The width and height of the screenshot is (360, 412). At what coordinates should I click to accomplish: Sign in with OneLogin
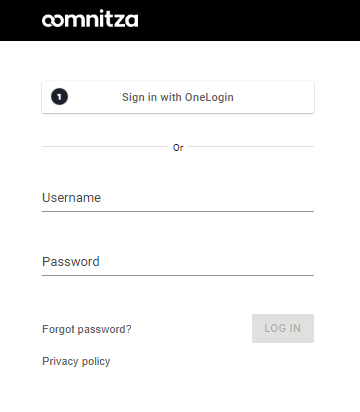point(178,97)
